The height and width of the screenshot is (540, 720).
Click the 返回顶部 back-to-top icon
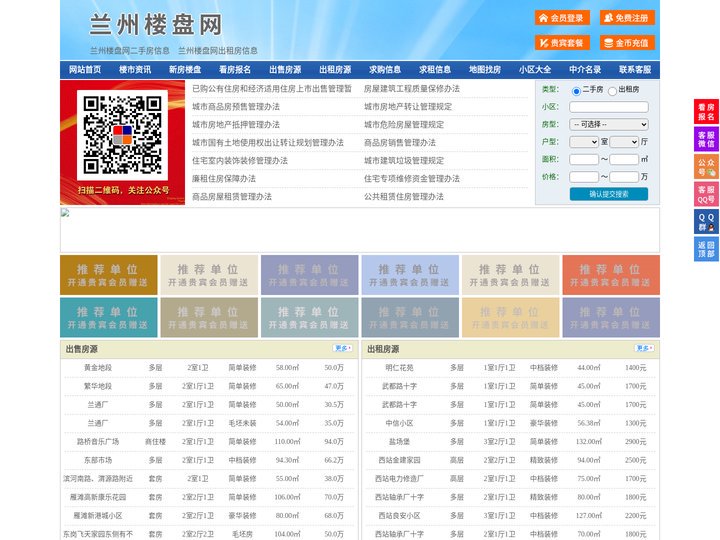click(x=706, y=249)
